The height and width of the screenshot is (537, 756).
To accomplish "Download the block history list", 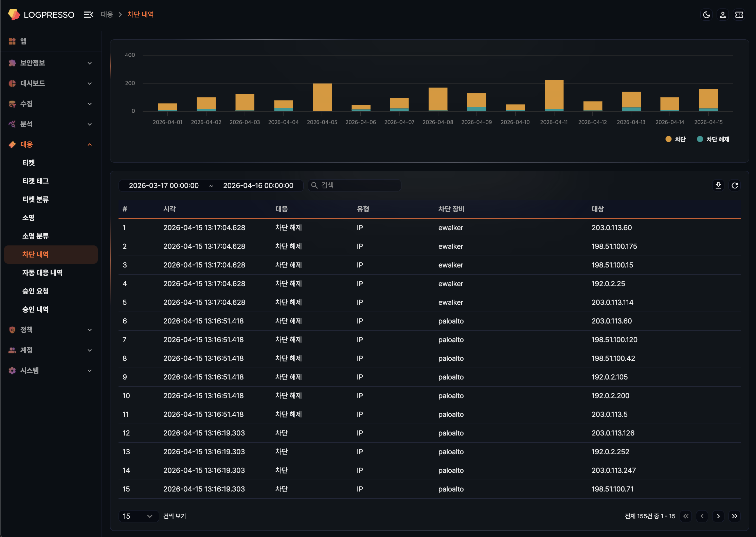I will 718,185.
